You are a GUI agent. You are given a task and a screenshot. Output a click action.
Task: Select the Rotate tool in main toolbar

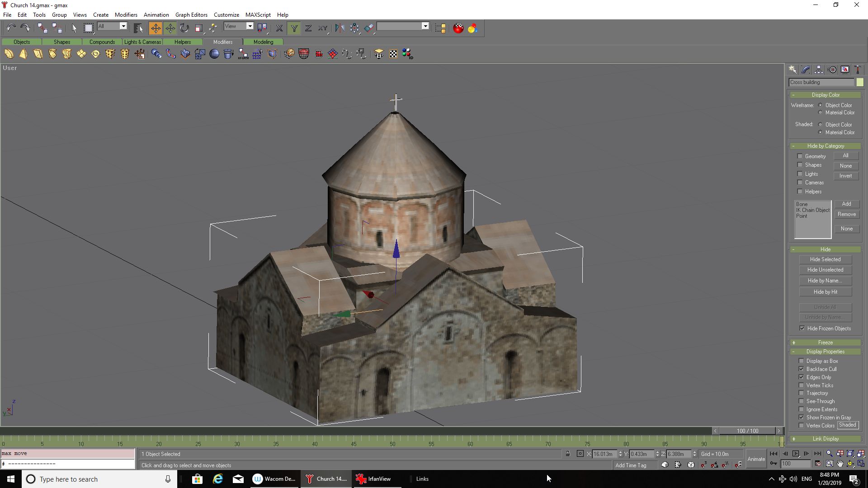pos(184,28)
